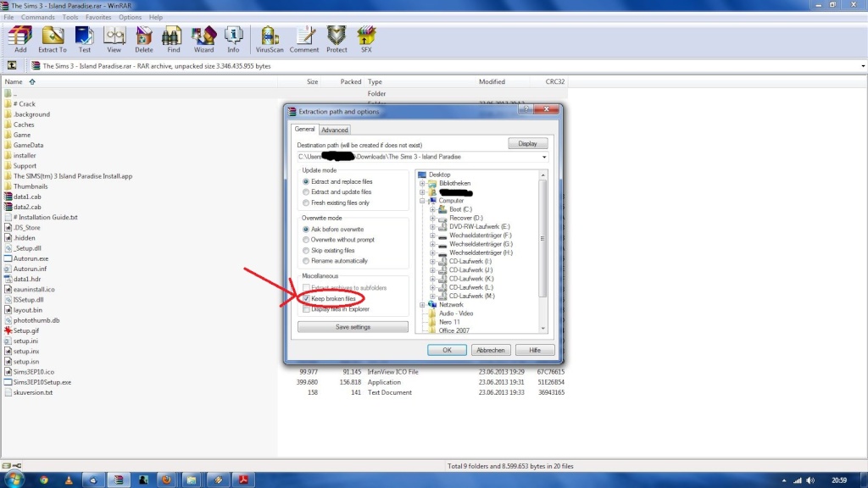868x488 pixels.
Task: Click the SFX toolbar icon
Action: pos(366,39)
